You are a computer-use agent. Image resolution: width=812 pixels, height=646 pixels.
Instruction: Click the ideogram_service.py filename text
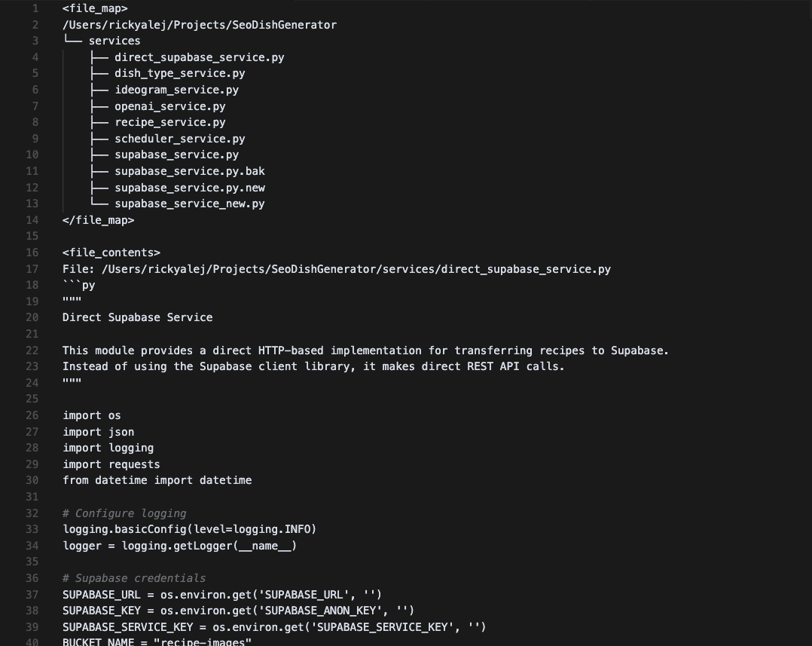click(176, 90)
